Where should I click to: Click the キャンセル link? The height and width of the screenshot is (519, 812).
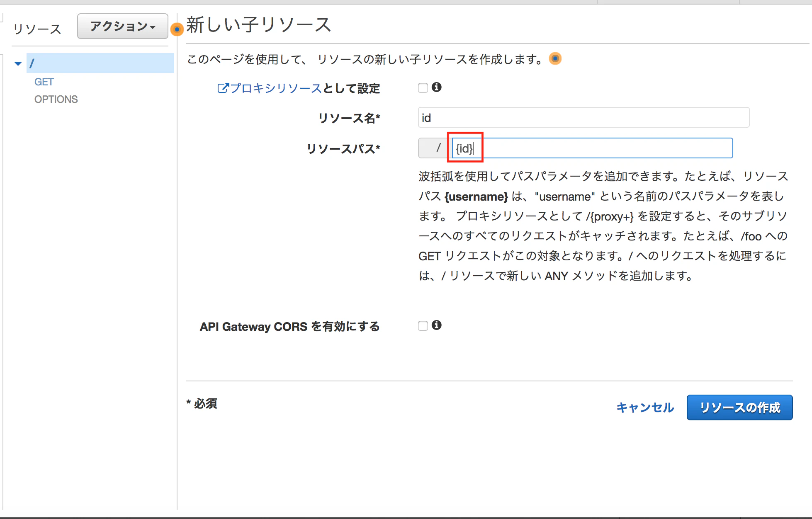pos(645,407)
